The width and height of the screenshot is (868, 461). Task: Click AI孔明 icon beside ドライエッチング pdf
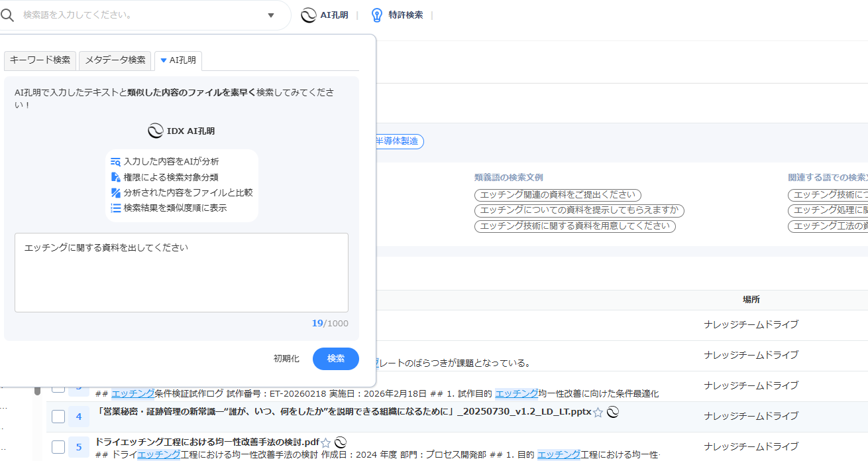click(x=341, y=442)
